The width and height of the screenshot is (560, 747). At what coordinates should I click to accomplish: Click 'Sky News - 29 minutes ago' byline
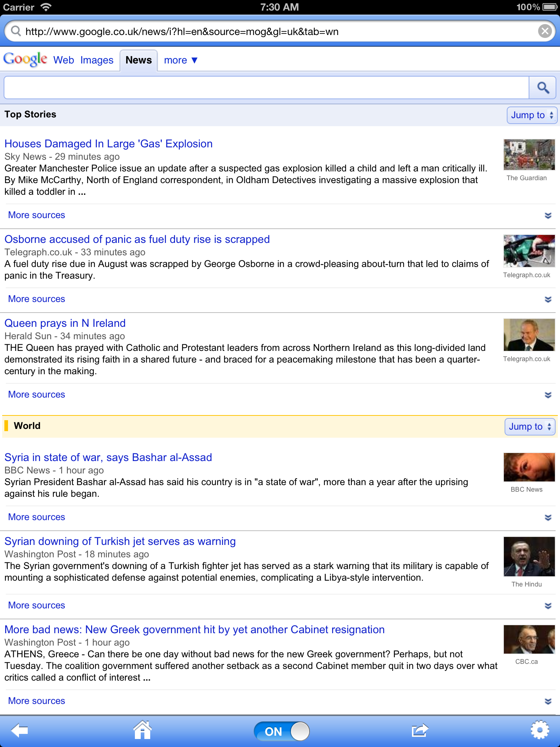[62, 156]
